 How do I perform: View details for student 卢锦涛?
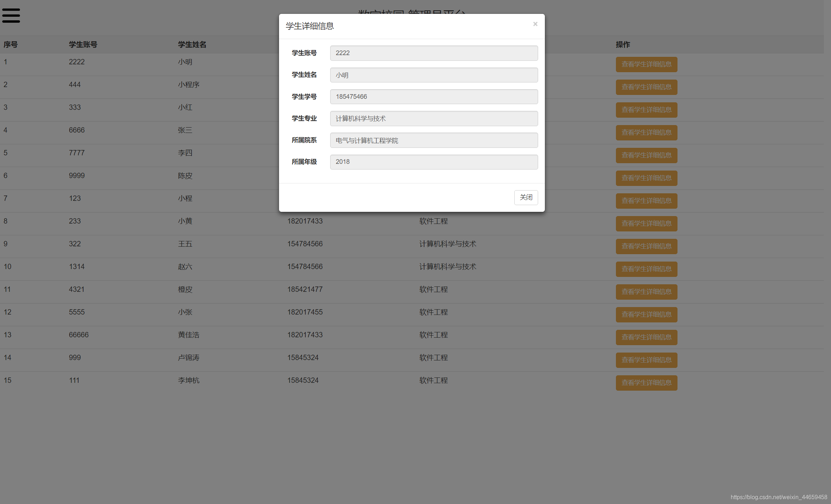coord(647,360)
